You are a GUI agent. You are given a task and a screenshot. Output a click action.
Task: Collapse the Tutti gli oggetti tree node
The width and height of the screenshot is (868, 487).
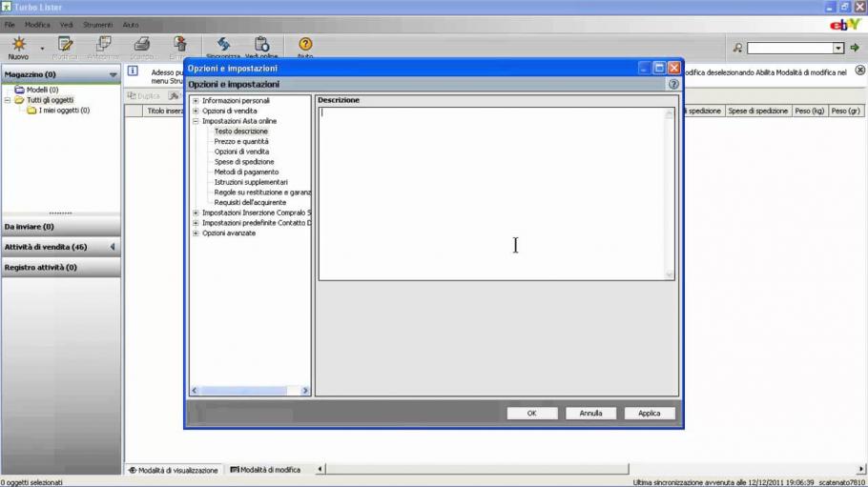coord(8,100)
